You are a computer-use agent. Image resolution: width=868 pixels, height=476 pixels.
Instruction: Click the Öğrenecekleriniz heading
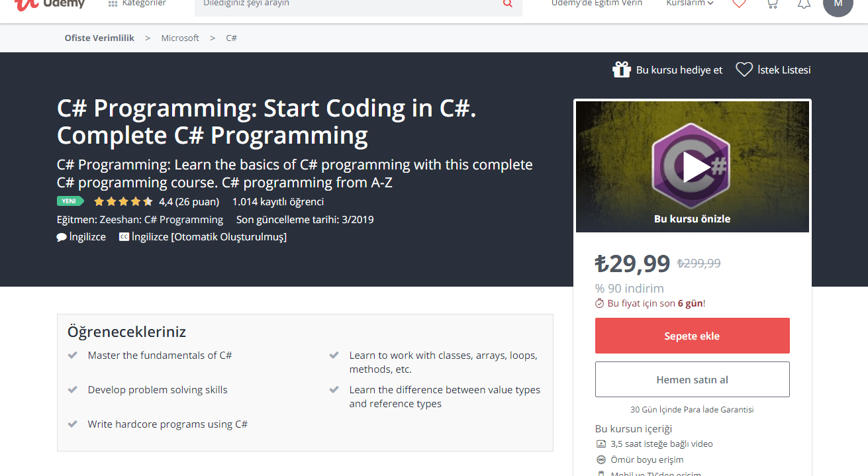coord(126,332)
